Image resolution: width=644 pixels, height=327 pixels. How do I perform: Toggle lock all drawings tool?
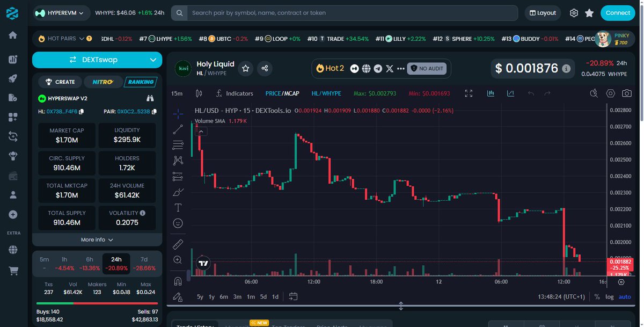click(x=178, y=296)
